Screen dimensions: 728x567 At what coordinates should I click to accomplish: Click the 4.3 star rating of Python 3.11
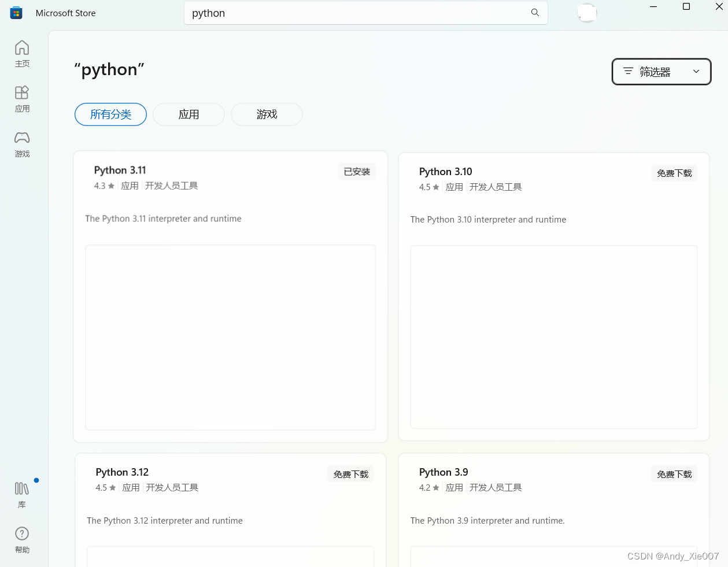105,186
